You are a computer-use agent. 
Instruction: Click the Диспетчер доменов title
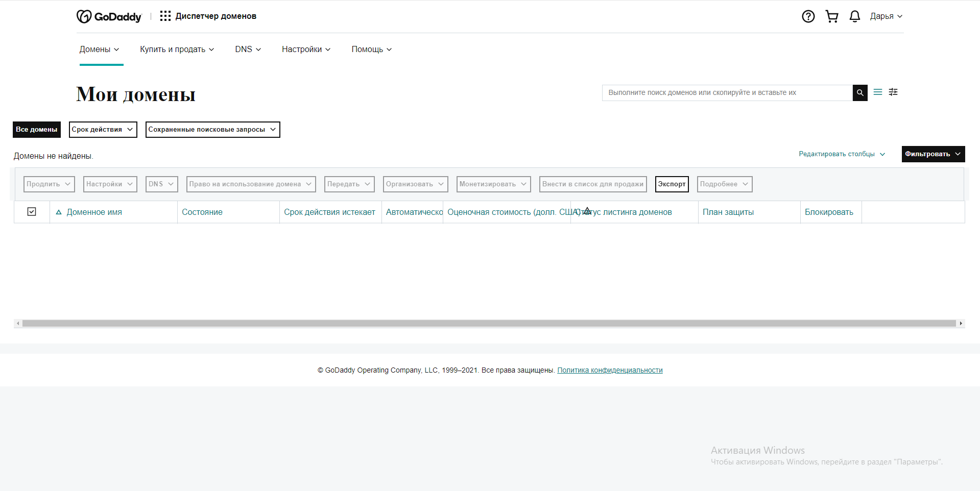(216, 16)
